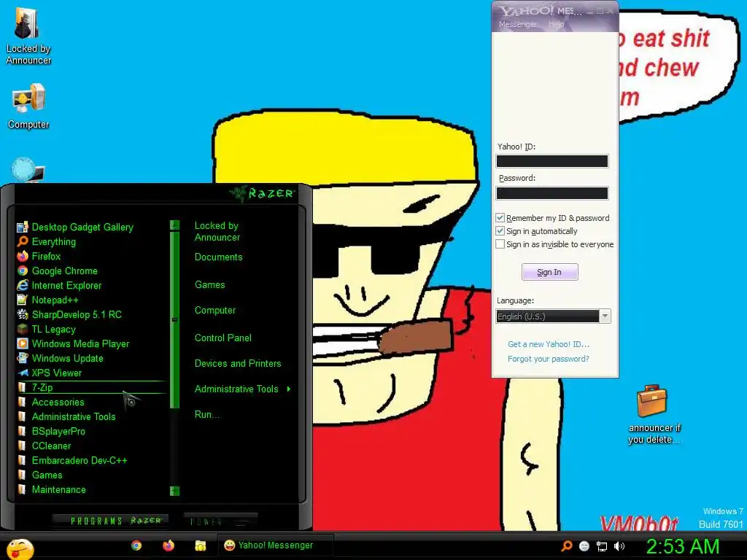Launch Google Chrome from start menu list
This screenshot has height=560, width=747.
coord(57,271)
